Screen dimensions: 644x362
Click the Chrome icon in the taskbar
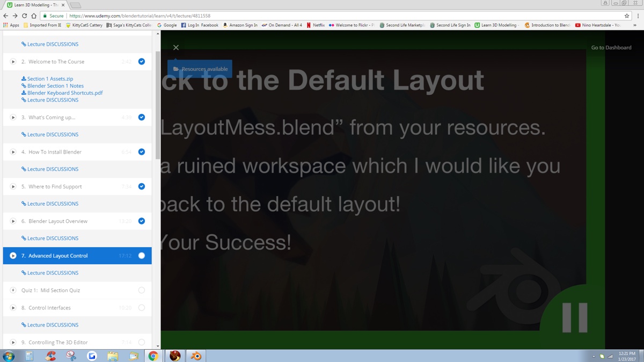[153, 356]
